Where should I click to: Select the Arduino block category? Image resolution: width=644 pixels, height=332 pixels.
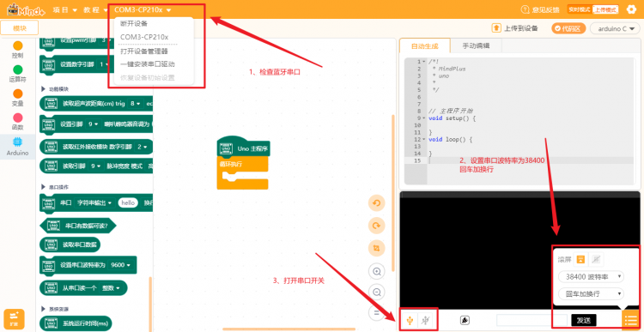click(18, 146)
